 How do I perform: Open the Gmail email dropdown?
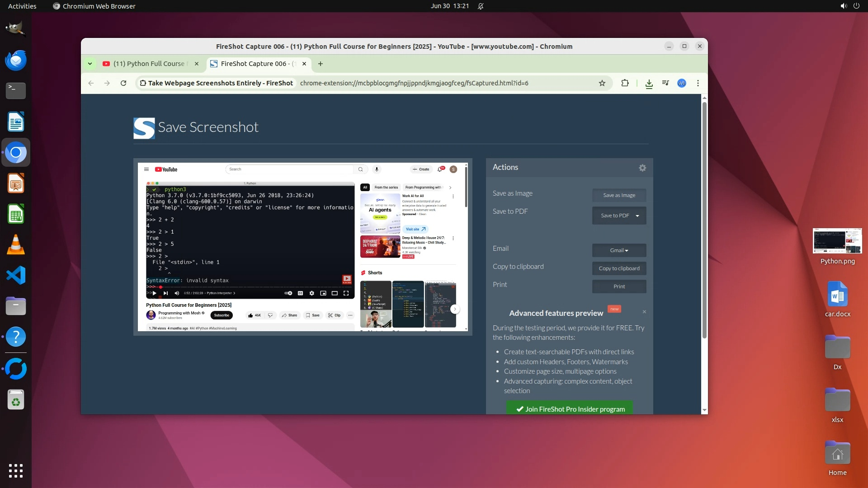point(619,250)
